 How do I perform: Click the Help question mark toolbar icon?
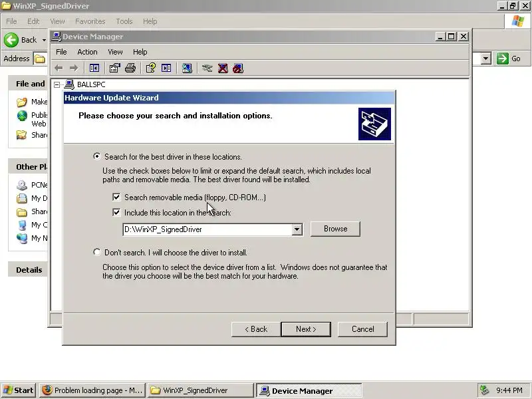point(151,68)
